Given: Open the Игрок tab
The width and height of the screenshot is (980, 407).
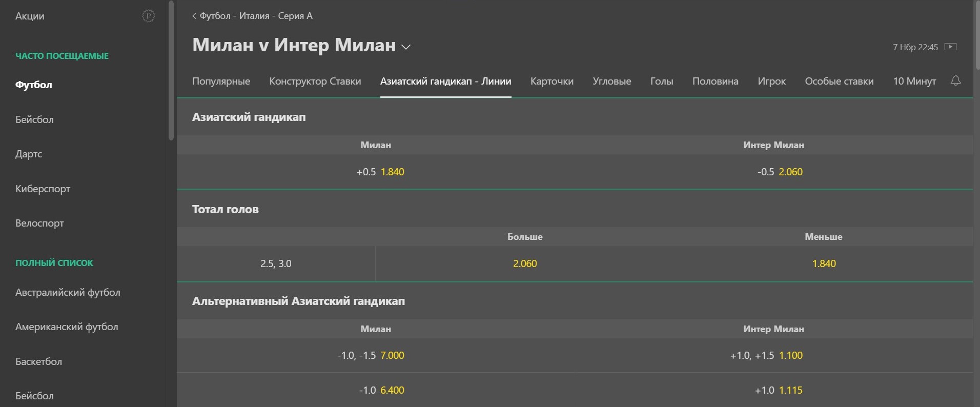Looking at the screenshot, I should [x=771, y=81].
